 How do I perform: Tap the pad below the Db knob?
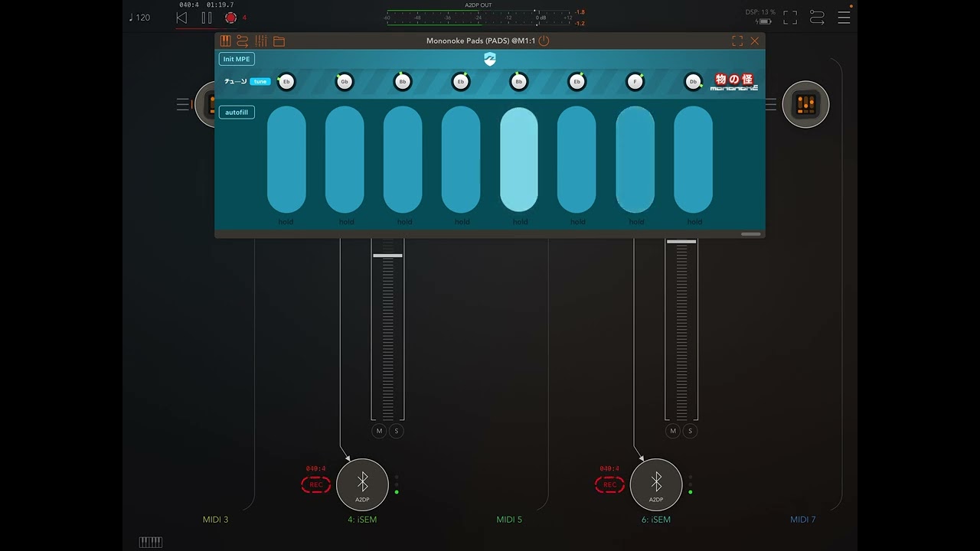(694, 159)
